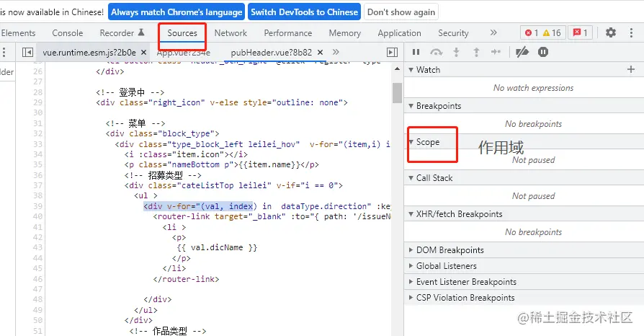The image size is (644, 336).
Task: Open the Memory tab
Action: point(344,33)
